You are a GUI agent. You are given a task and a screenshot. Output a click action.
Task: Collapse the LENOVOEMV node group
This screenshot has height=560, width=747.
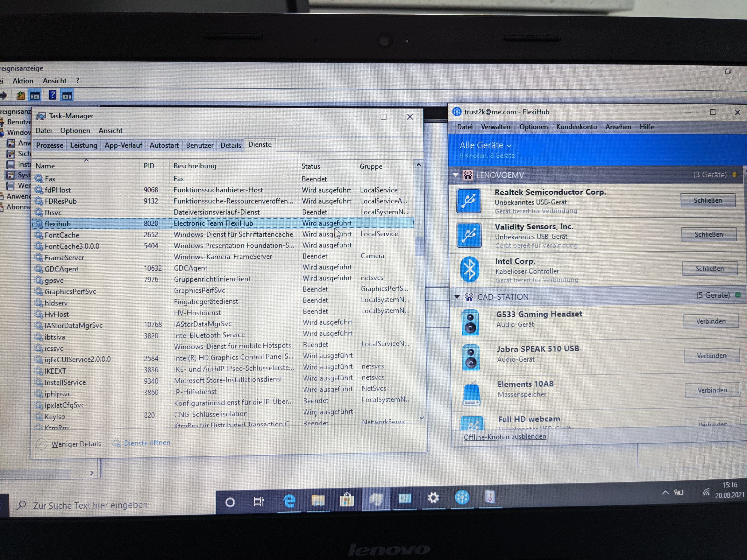(456, 175)
